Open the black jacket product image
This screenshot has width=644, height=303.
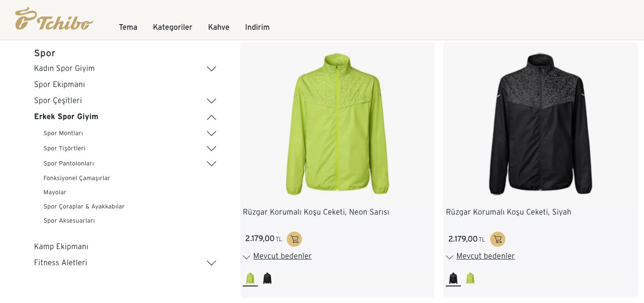pyautogui.click(x=540, y=124)
